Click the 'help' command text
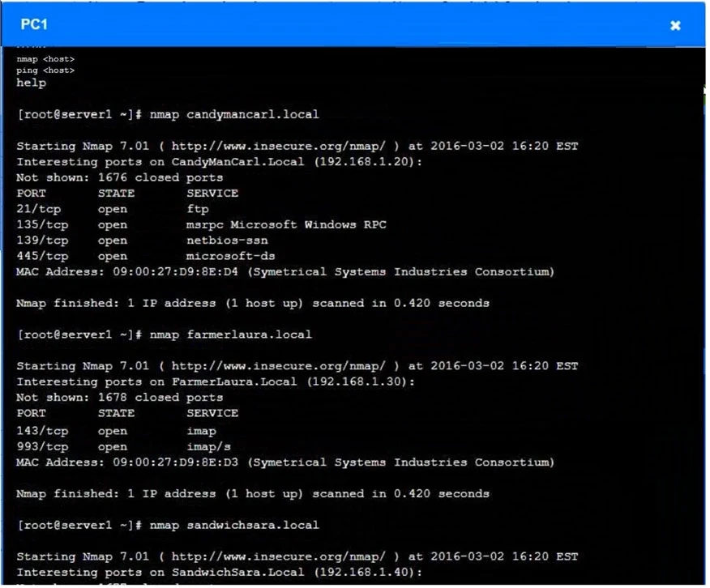Image resolution: width=710 pixels, height=588 pixels. click(x=31, y=83)
